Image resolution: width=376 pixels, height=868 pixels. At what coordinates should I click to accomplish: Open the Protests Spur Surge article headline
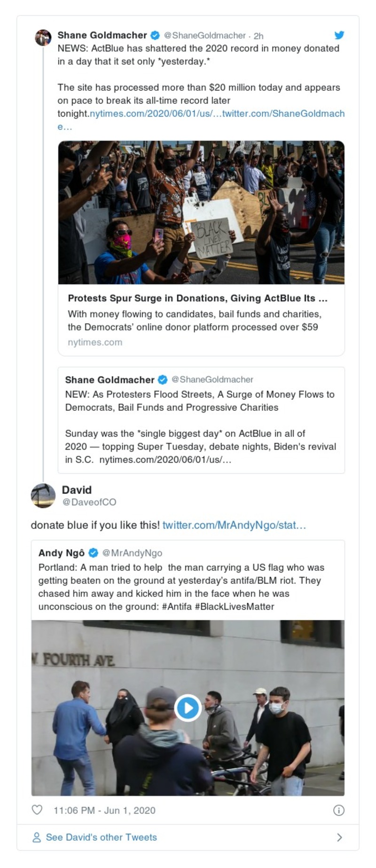tap(197, 298)
